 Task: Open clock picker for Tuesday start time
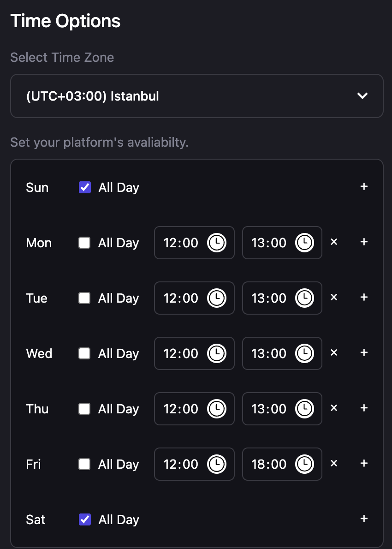pos(216,298)
